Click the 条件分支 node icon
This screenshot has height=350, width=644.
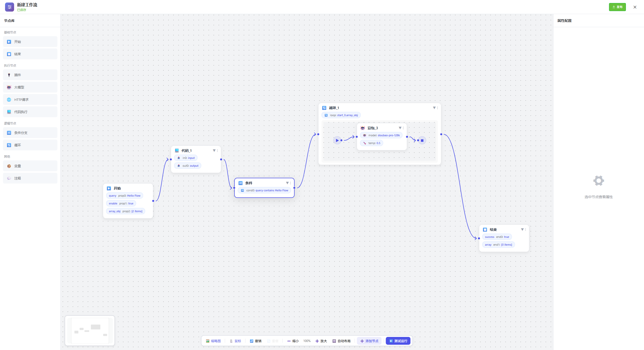[9, 133]
